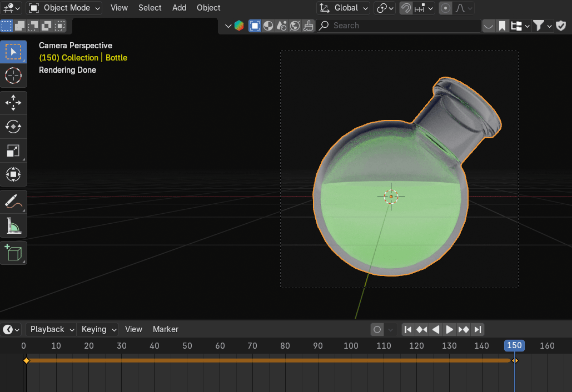Image resolution: width=572 pixels, height=392 pixels.
Task: Select the Measure tool
Action: tap(13, 226)
